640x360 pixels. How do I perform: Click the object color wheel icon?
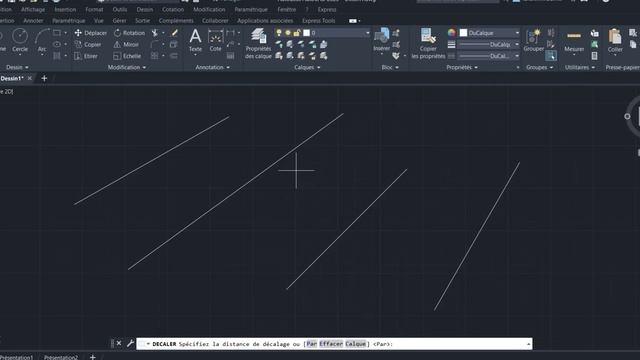pos(451,33)
